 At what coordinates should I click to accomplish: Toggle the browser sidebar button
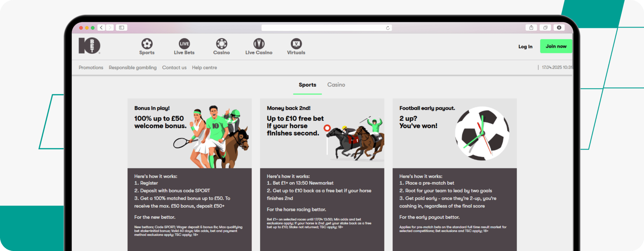pos(122,28)
